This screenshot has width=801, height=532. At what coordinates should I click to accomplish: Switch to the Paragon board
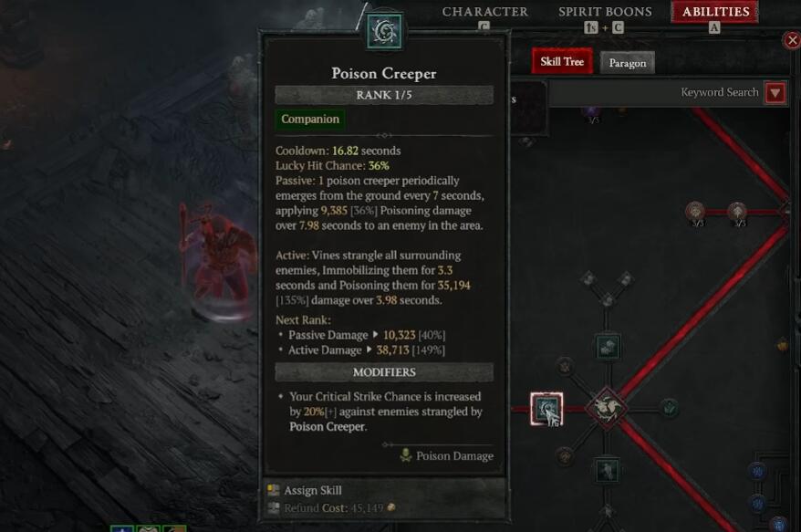coord(628,63)
